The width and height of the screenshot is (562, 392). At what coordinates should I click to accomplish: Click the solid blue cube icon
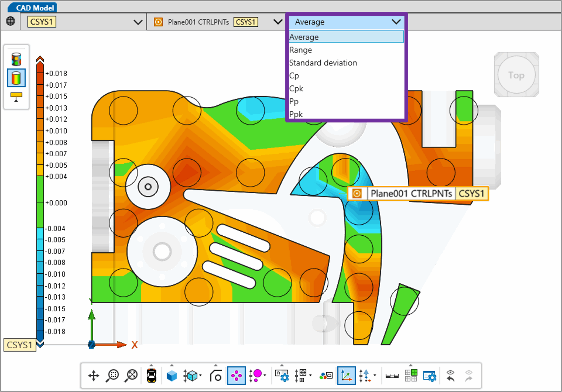172,376
